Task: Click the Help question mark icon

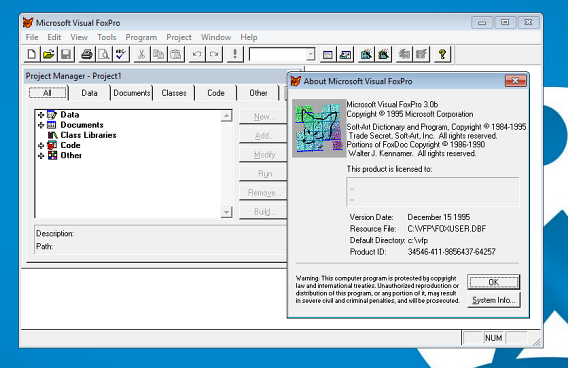Action: pyautogui.click(x=442, y=54)
